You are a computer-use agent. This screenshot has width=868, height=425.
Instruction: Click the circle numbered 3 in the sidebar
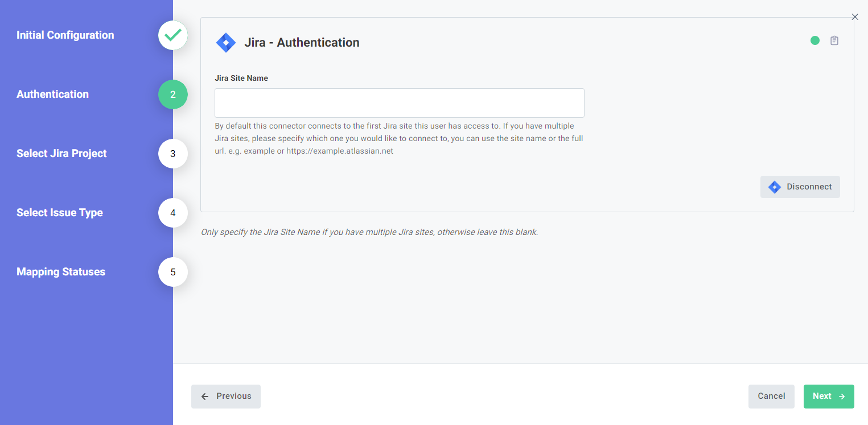[x=172, y=154]
